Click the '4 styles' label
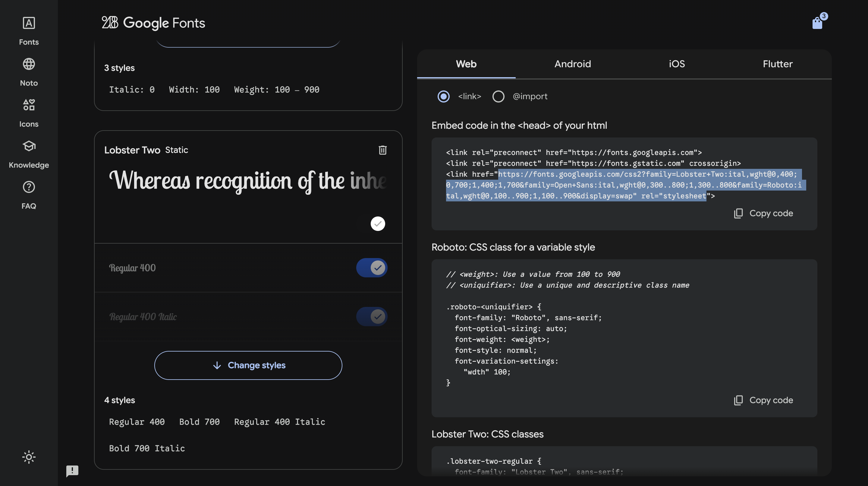The height and width of the screenshot is (486, 868). [x=120, y=400]
